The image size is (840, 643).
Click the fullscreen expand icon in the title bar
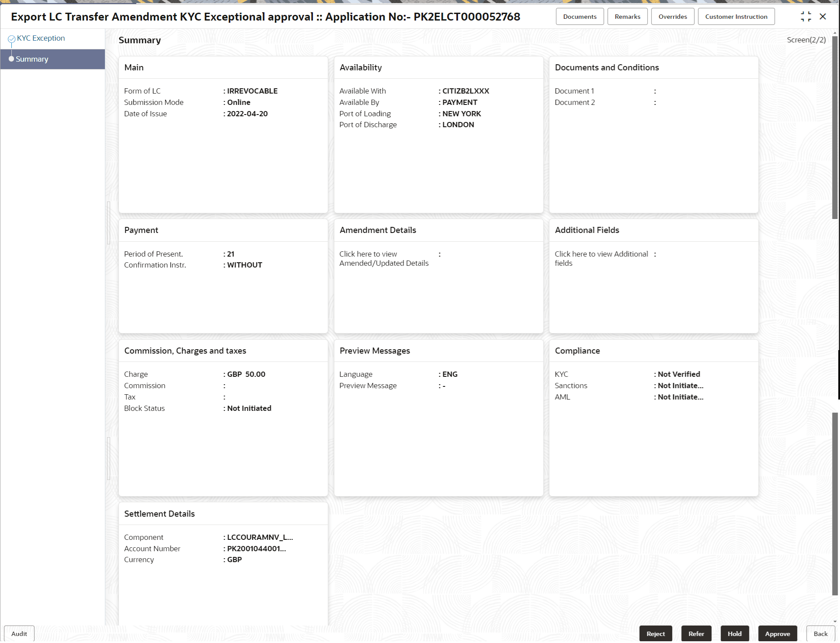pyautogui.click(x=806, y=16)
